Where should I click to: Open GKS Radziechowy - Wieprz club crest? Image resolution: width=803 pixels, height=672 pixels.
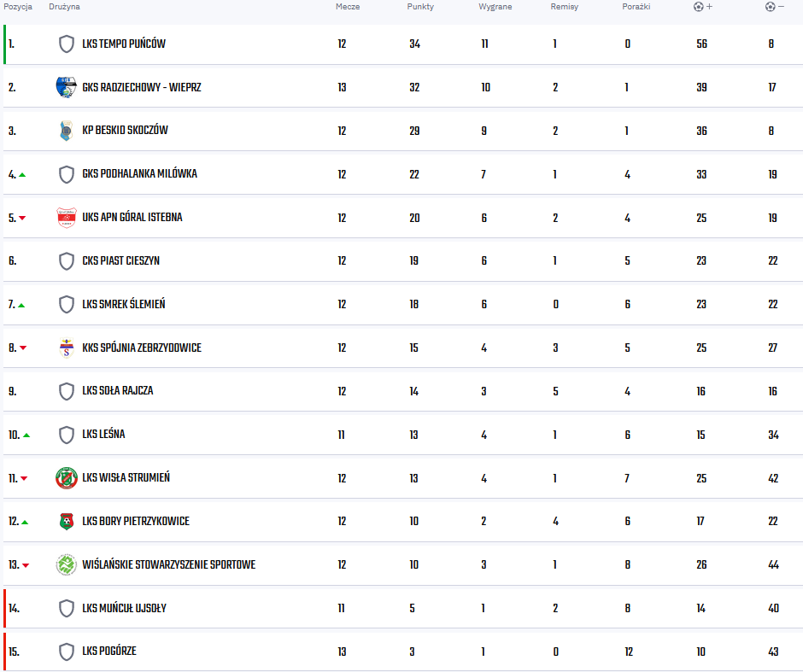66,87
